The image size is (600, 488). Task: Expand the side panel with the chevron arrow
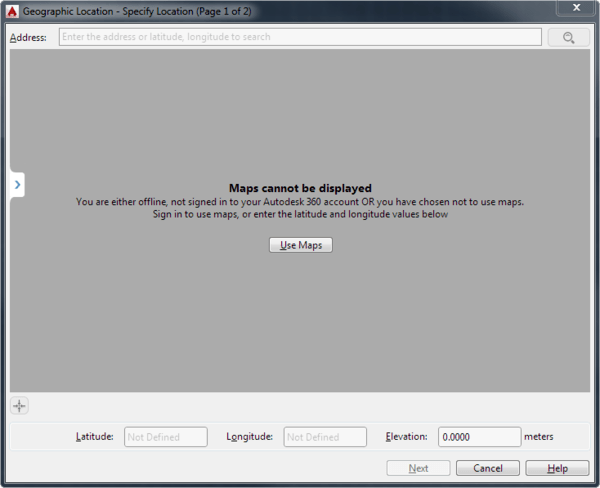pyautogui.click(x=17, y=185)
